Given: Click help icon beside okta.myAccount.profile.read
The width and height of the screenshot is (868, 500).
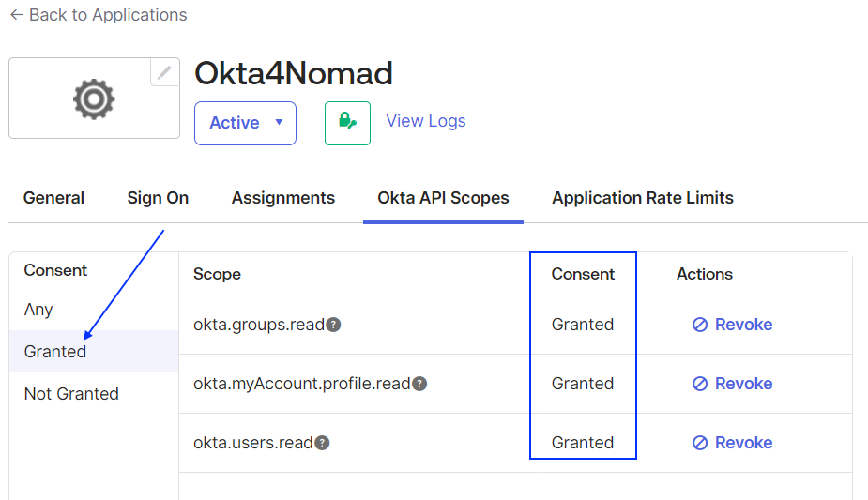Looking at the screenshot, I should [419, 384].
